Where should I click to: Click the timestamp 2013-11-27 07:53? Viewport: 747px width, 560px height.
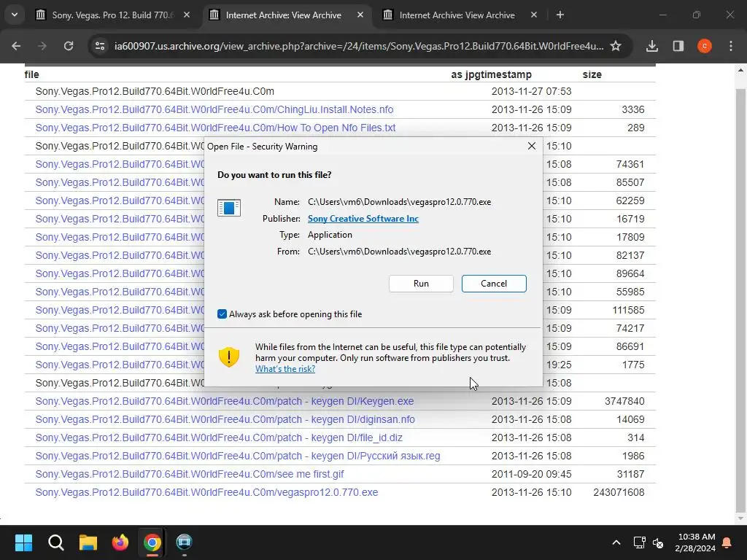(531, 91)
